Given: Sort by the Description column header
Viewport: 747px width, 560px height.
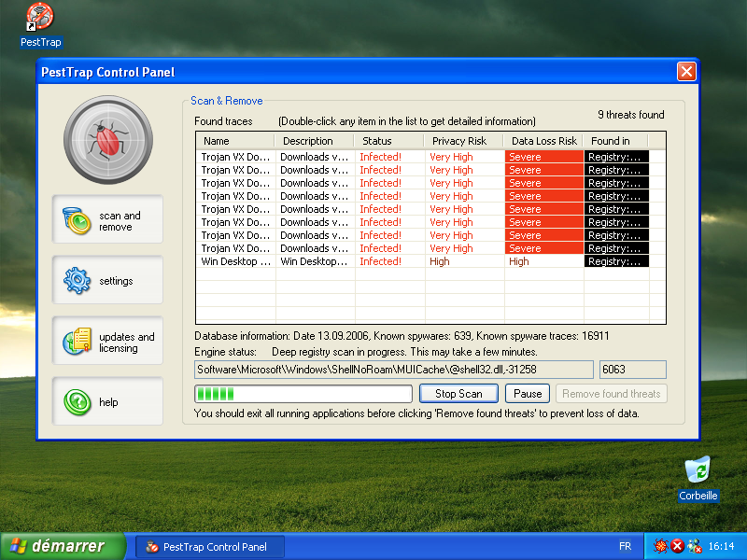Looking at the screenshot, I should coord(315,141).
